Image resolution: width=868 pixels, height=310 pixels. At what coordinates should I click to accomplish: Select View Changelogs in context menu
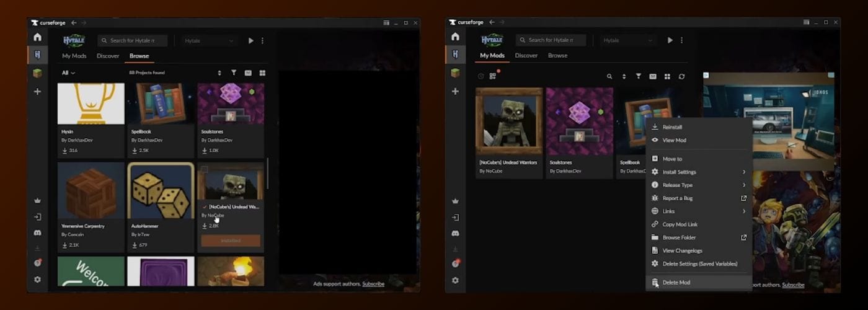699,250
